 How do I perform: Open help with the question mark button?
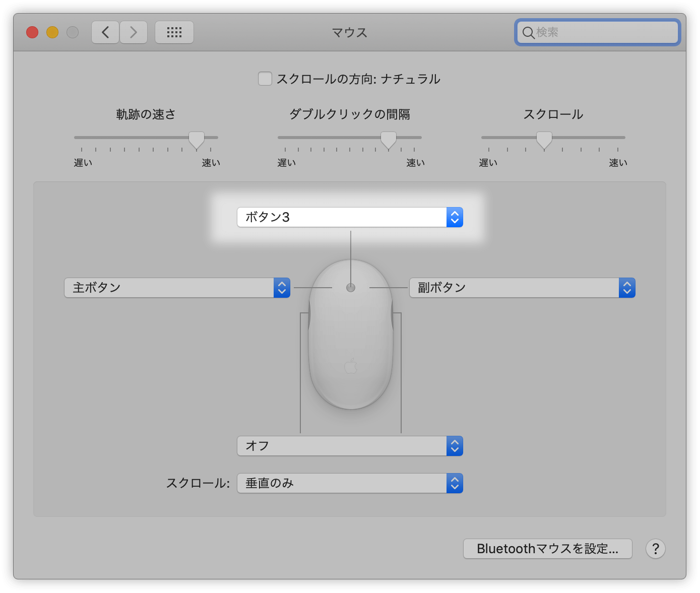click(656, 549)
